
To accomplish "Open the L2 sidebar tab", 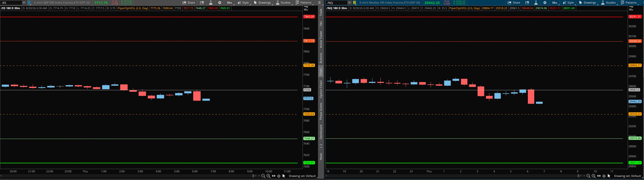I will (321, 146).
